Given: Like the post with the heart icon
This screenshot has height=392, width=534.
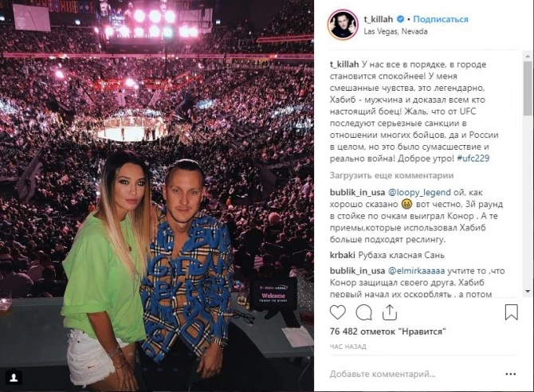Looking at the screenshot, I should point(337,312).
